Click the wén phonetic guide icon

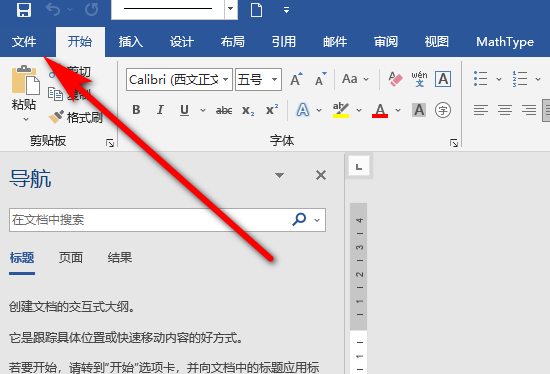pos(419,79)
